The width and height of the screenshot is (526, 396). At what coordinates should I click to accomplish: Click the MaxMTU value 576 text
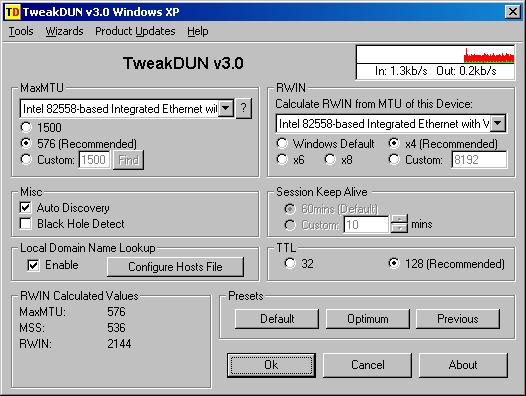pos(116,312)
